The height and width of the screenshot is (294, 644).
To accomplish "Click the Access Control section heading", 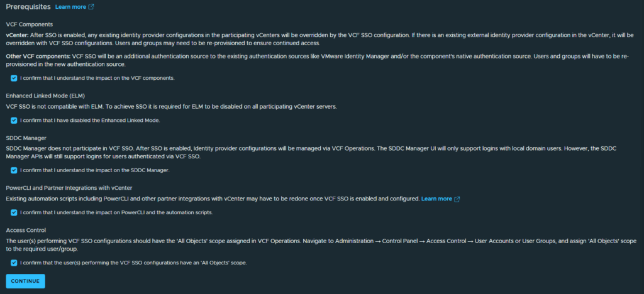I will click(x=26, y=230).
